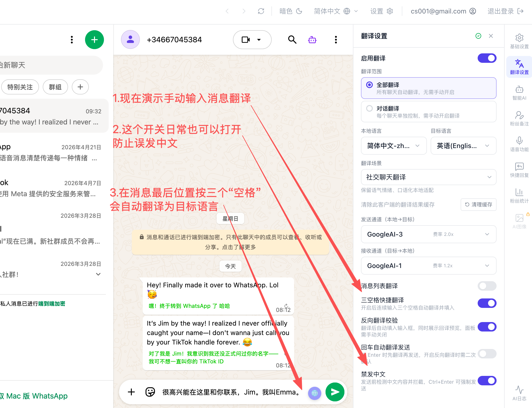Click the back navigation arrow
This screenshot has height=408, width=532.
click(227, 11)
